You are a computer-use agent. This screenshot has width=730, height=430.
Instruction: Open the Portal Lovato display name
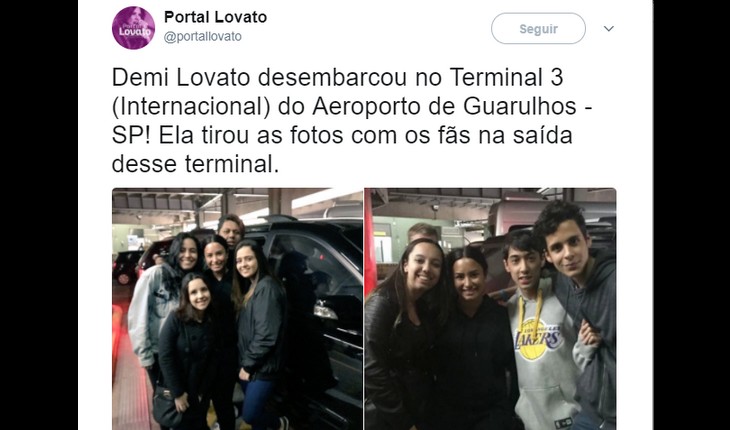tap(215, 17)
